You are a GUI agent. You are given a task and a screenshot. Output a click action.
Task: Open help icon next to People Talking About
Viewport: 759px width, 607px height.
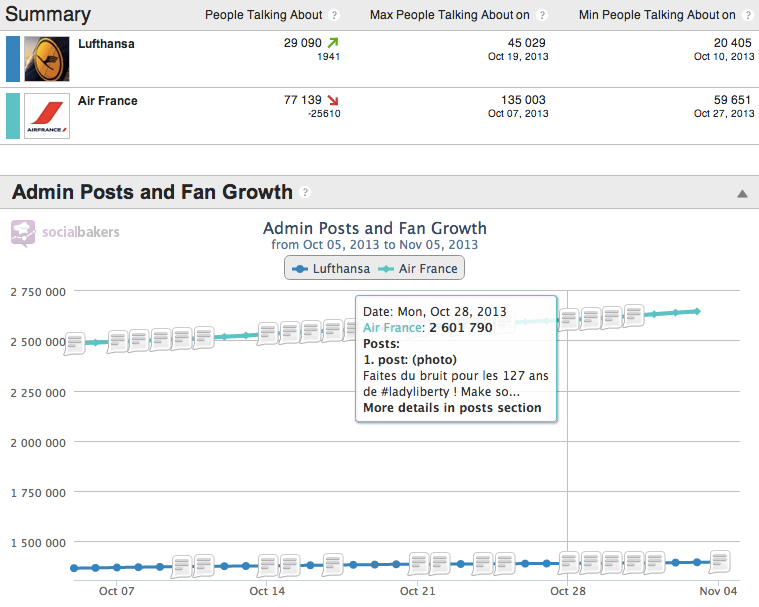coord(334,15)
